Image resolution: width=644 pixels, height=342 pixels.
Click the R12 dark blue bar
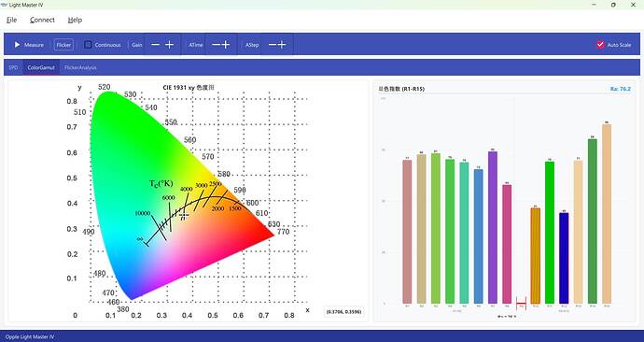(564, 258)
